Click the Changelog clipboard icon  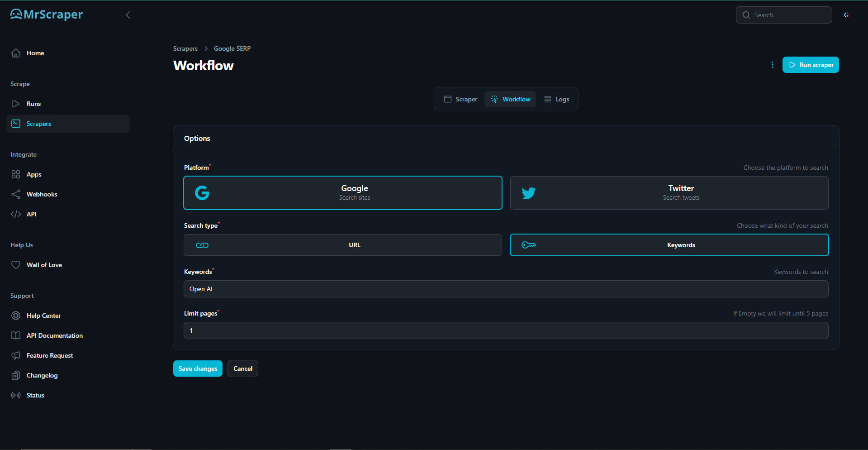(x=16, y=375)
